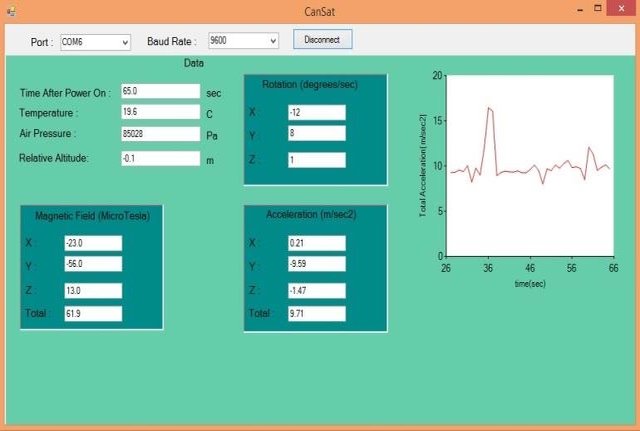Select the Magnetic Field Y field
Image resolution: width=640 pixels, height=431 pixels.
tap(91, 264)
